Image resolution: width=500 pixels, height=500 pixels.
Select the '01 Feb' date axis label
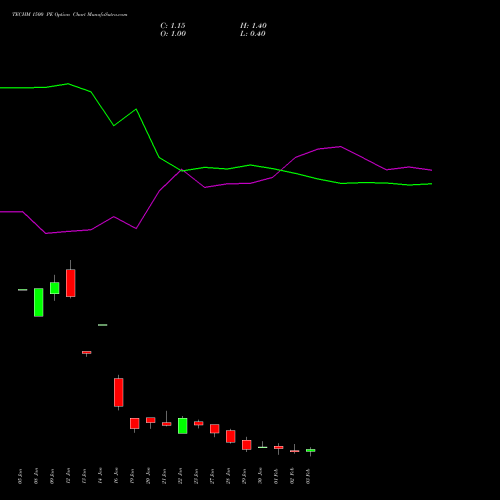pyautogui.click(x=276, y=476)
